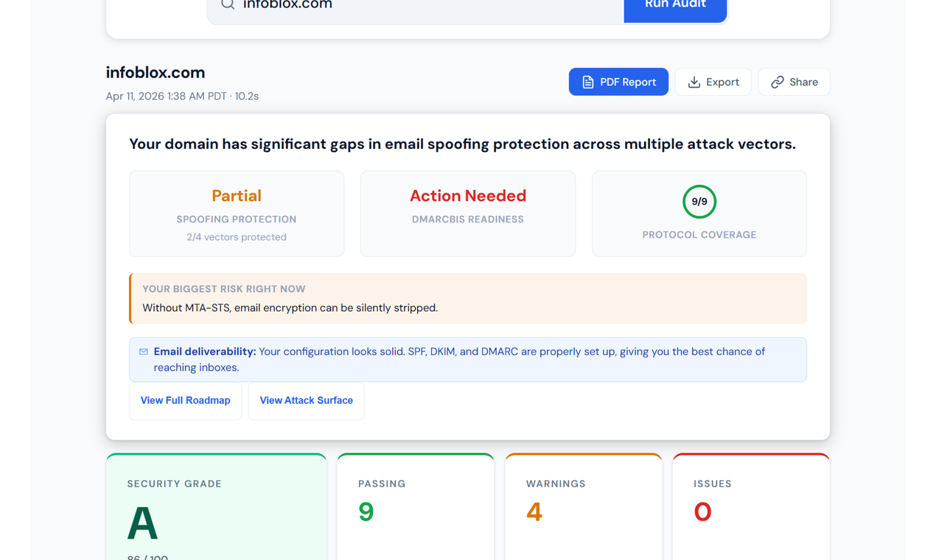Click the spoofing protection gaps headline
The width and height of the screenshot is (936, 560).
pyautogui.click(x=462, y=144)
